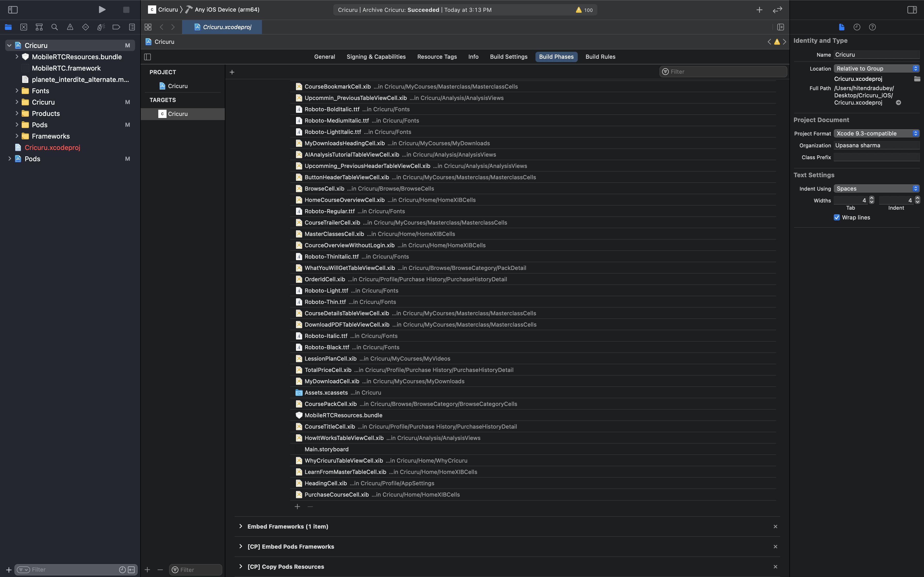Viewport: 924px width, 577px height.
Task: Open the Project Format dropdown
Action: pos(876,134)
